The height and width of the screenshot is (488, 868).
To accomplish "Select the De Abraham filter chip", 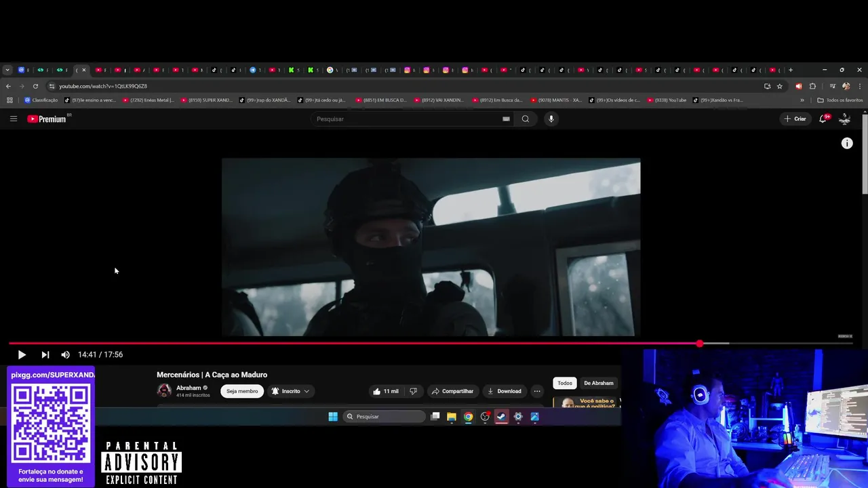I will [599, 383].
